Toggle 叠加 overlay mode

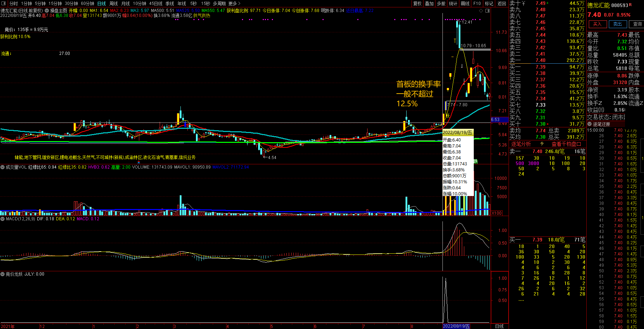[x=429, y=4]
